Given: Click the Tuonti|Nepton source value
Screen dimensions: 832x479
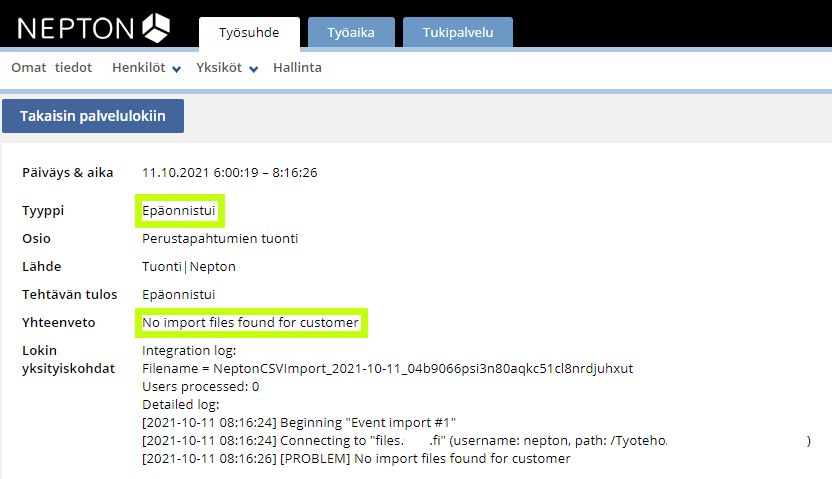Looking at the screenshot, I should tap(189, 267).
